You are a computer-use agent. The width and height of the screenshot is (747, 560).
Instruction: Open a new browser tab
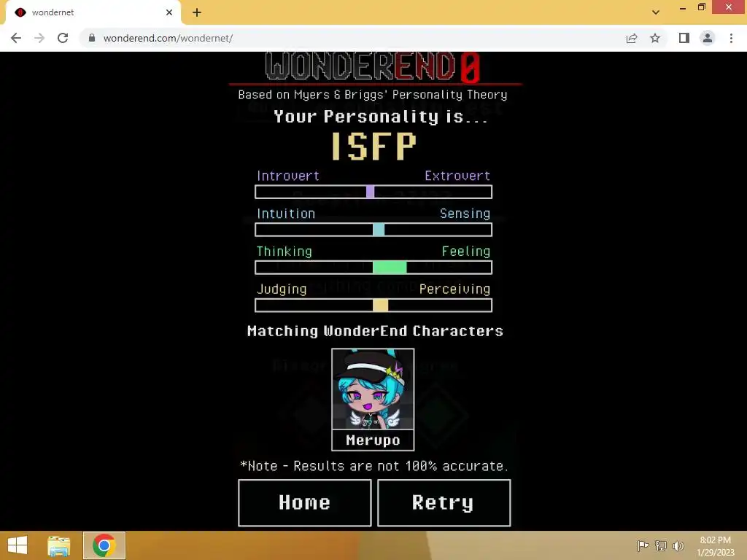[197, 13]
